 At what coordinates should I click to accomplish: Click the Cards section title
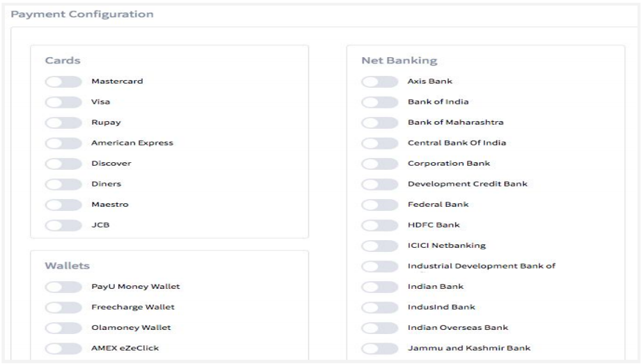(63, 61)
